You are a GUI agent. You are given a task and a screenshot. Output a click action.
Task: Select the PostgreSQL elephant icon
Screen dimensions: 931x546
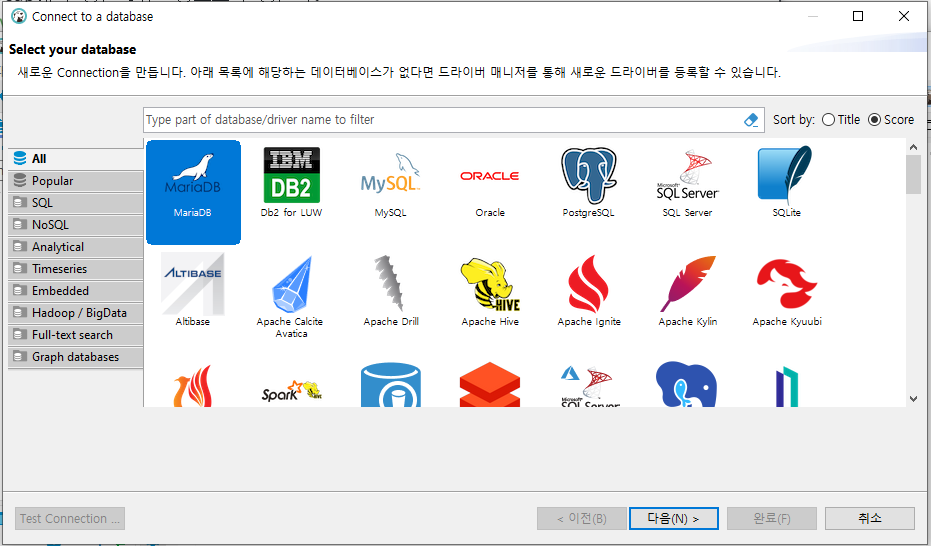588,183
